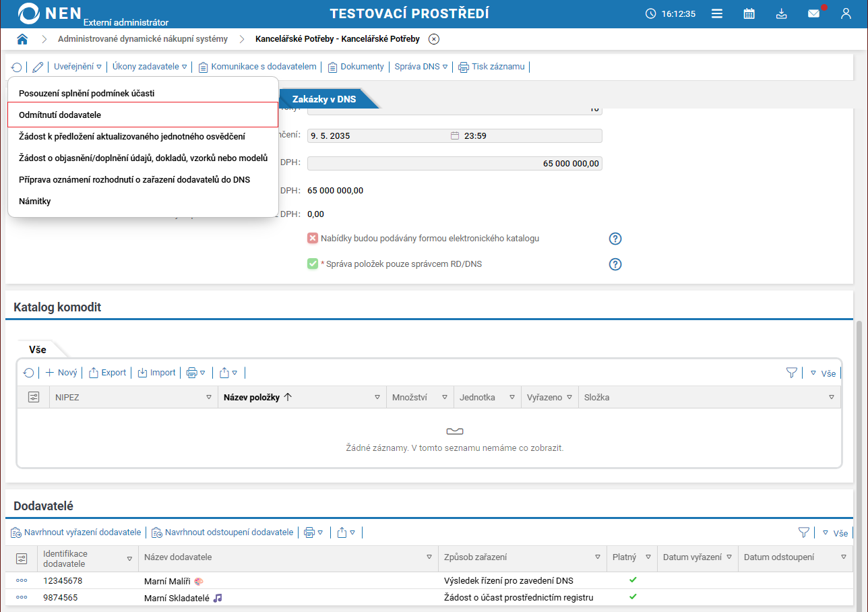Show help for Správa položek pouze správcem
Screen dimensions: 868x612
[x=615, y=264]
